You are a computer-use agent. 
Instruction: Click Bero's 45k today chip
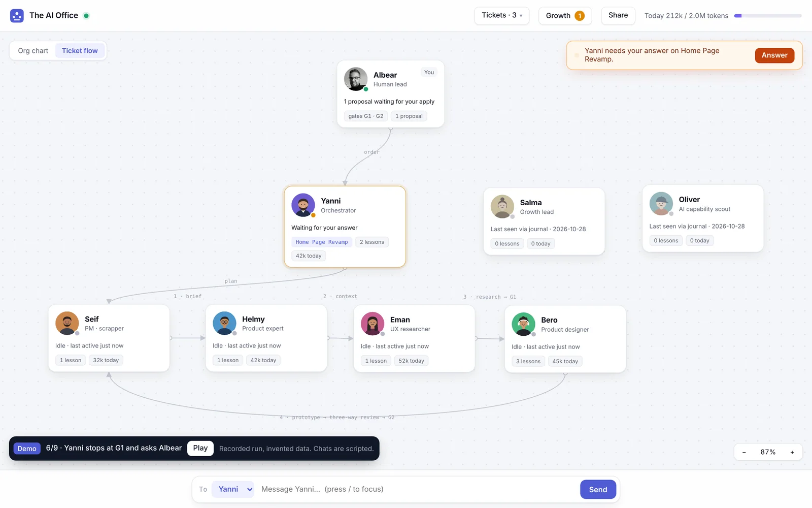565,362
